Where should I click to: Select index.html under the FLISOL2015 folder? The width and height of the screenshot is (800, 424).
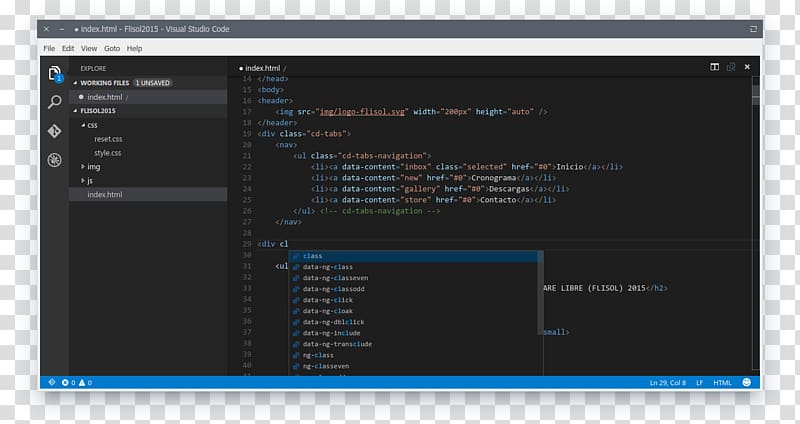click(148, 194)
